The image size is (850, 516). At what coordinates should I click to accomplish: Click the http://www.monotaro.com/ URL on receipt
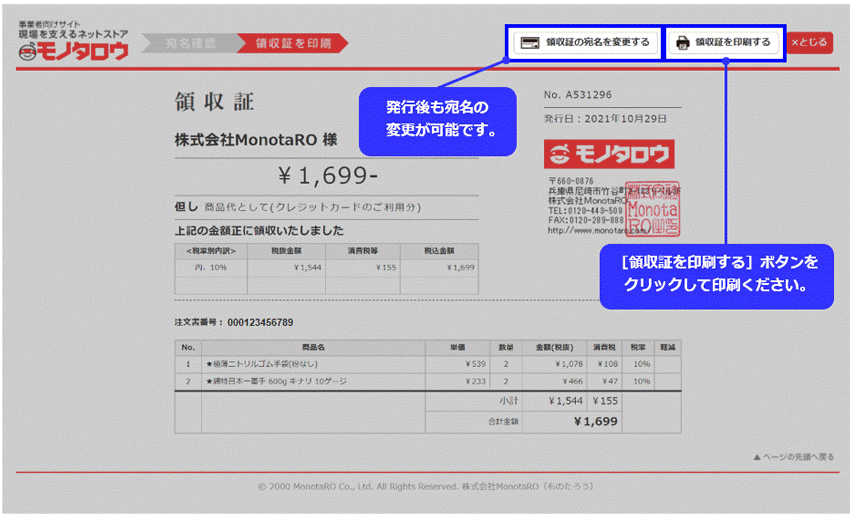coord(598,230)
